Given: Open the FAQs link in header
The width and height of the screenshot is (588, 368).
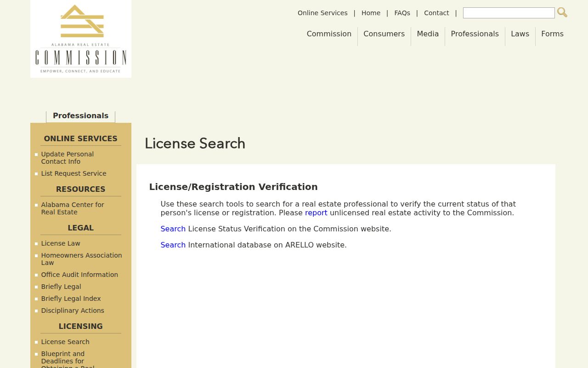Looking at the screenshot, I should pos(402,13).
